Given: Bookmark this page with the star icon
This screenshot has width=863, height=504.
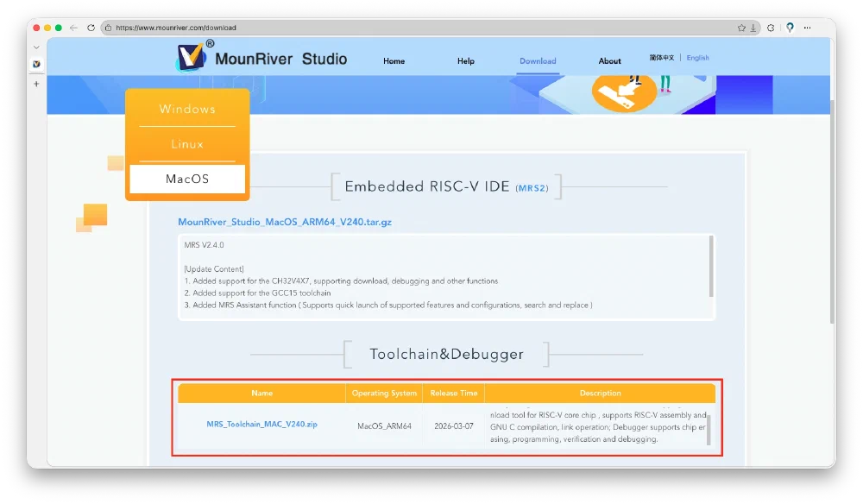Looking at the screenshot, I should point(741,28).
